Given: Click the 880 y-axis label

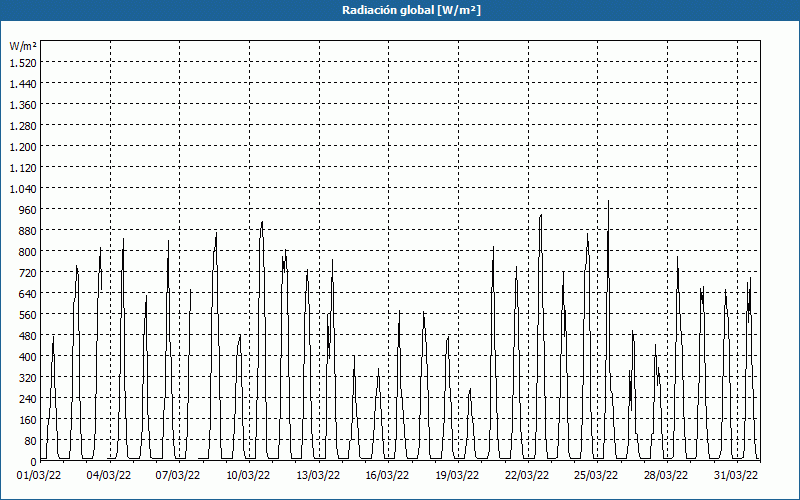Looking at the screenshot, I should [28, 231].
